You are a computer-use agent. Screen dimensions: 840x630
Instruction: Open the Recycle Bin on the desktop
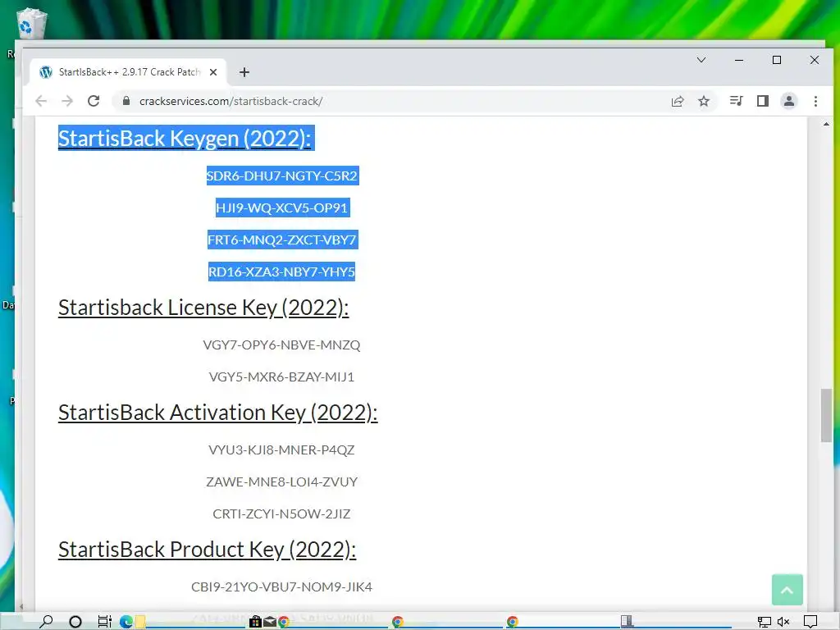31,24
